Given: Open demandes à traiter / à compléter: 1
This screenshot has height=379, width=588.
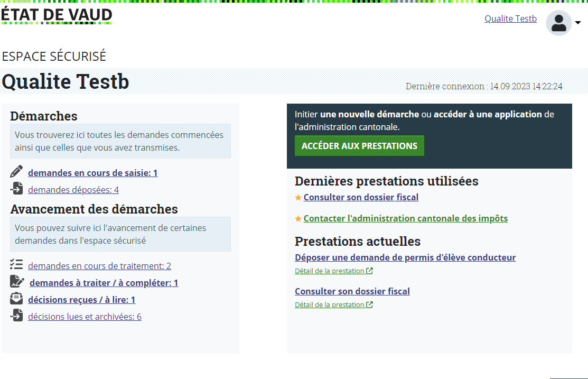Looking at the screenshot, I should point(104,283).
